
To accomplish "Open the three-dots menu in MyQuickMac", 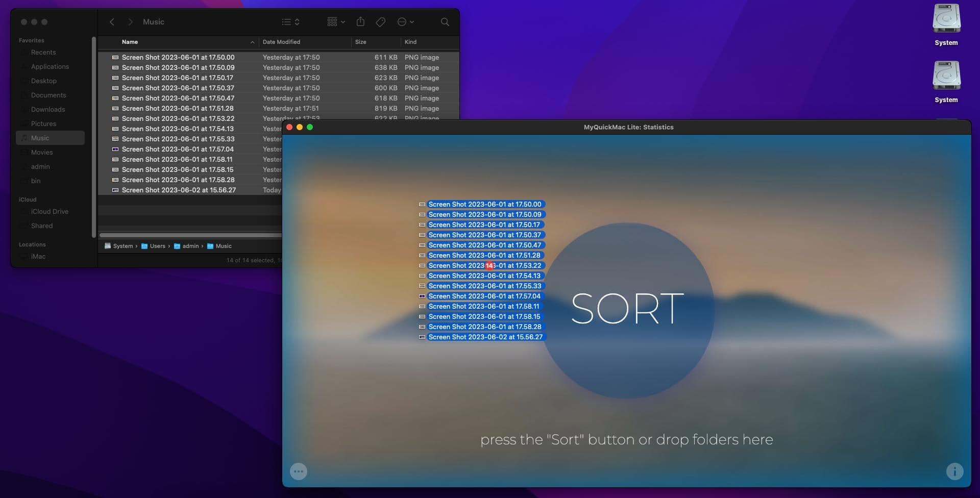I will click(299, 471).
